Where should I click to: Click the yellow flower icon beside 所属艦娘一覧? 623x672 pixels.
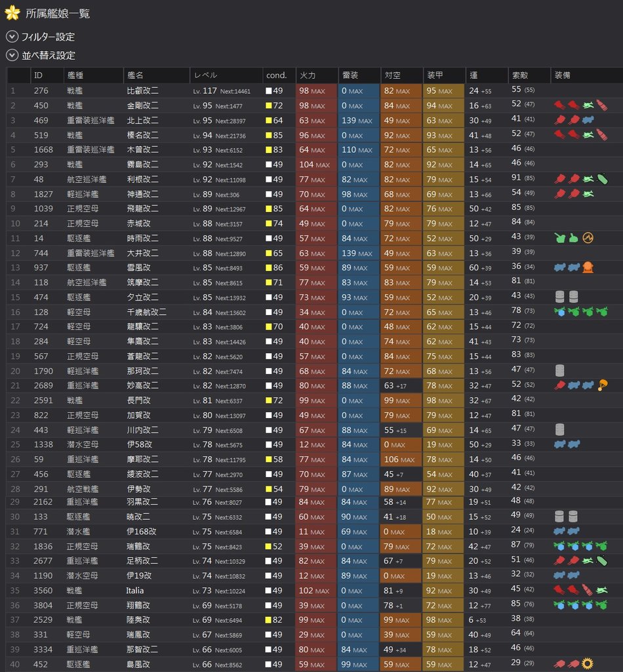(12, 13)
